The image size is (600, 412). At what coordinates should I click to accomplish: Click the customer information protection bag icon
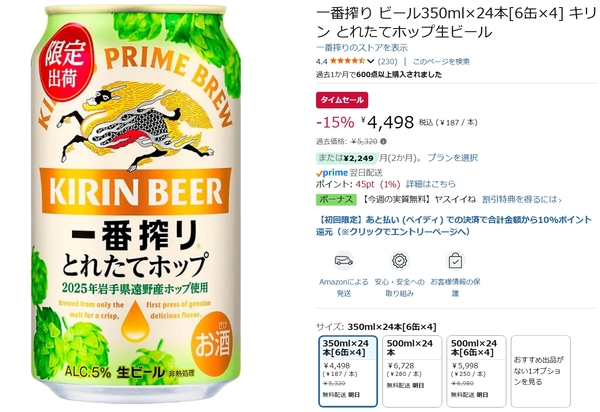[x=455, y=261]
